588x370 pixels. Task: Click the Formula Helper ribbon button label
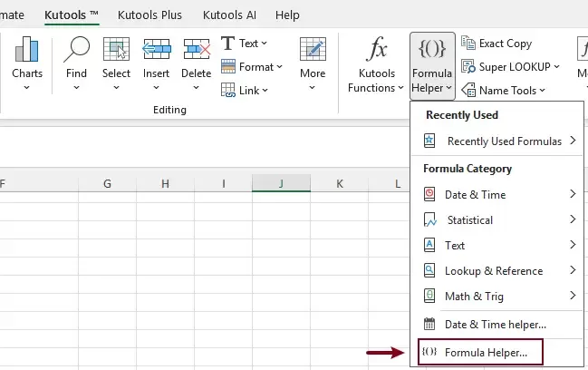[431, 81]
